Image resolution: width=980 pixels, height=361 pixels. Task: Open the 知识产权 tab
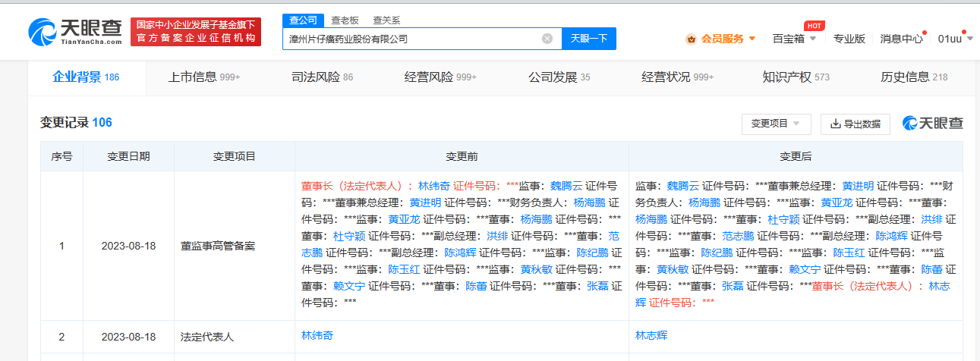[x=796, y=77]
